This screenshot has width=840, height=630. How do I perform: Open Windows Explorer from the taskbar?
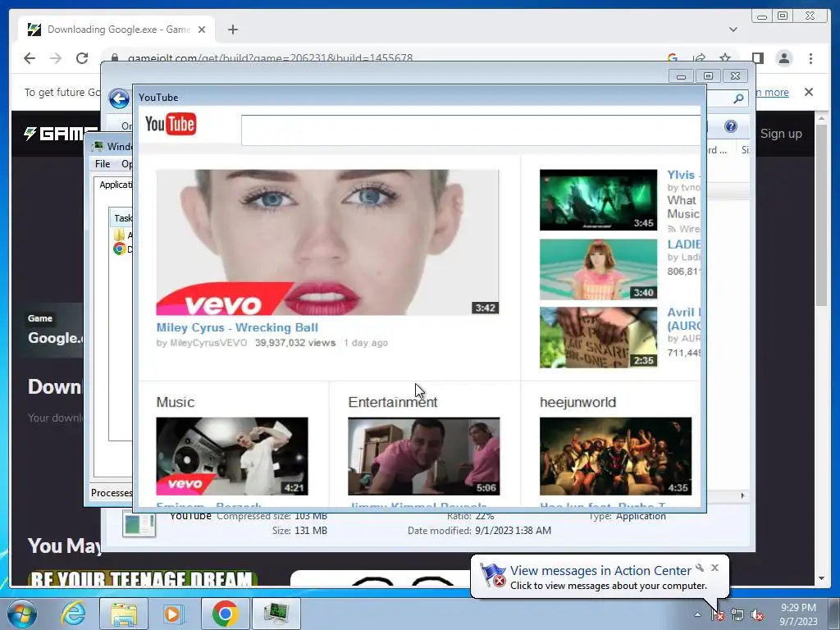click(124, 614)
